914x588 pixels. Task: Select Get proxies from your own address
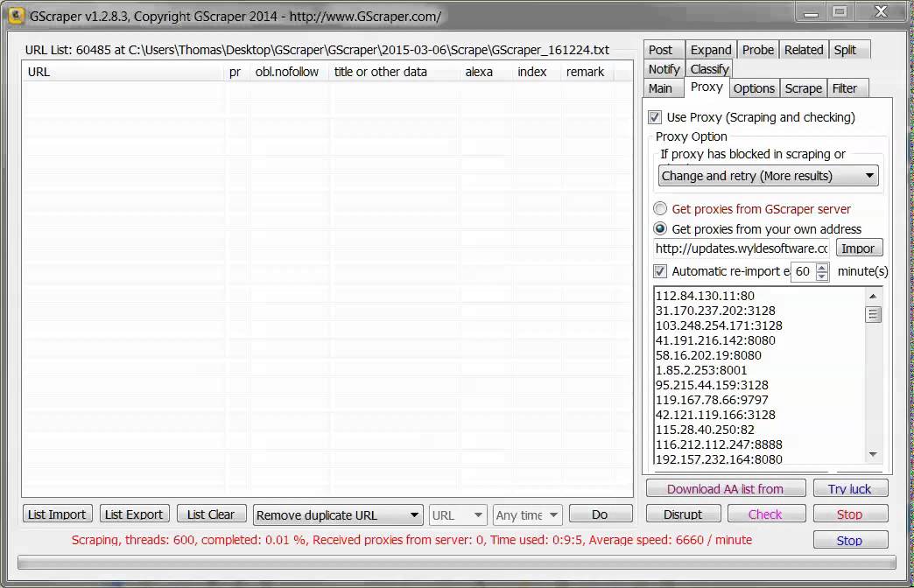660,228
